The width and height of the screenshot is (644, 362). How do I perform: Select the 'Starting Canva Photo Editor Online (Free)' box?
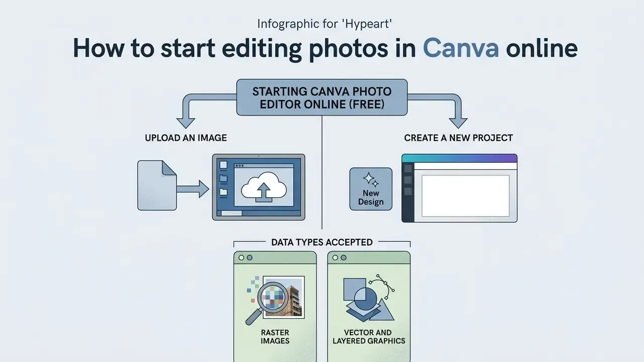[x=321, y=98]
